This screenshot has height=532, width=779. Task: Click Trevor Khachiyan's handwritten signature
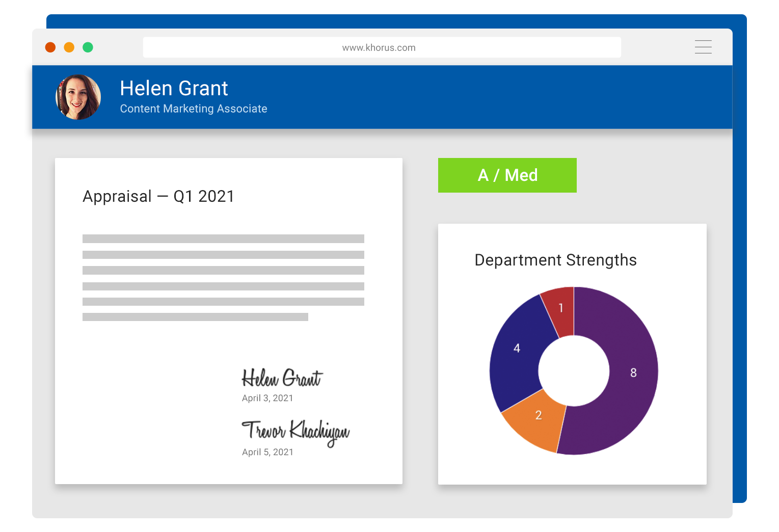(x=296, y=432)
